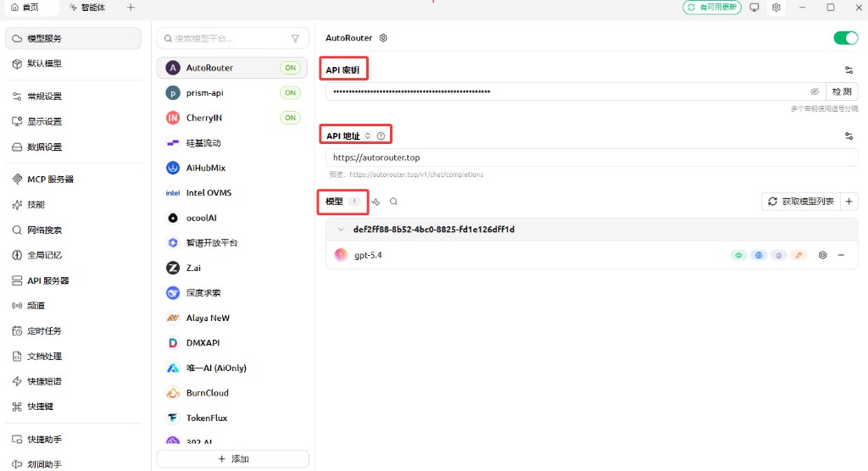Switch API address format with the up/down arrows
This screenshot has width=868, height=471.
368,136
